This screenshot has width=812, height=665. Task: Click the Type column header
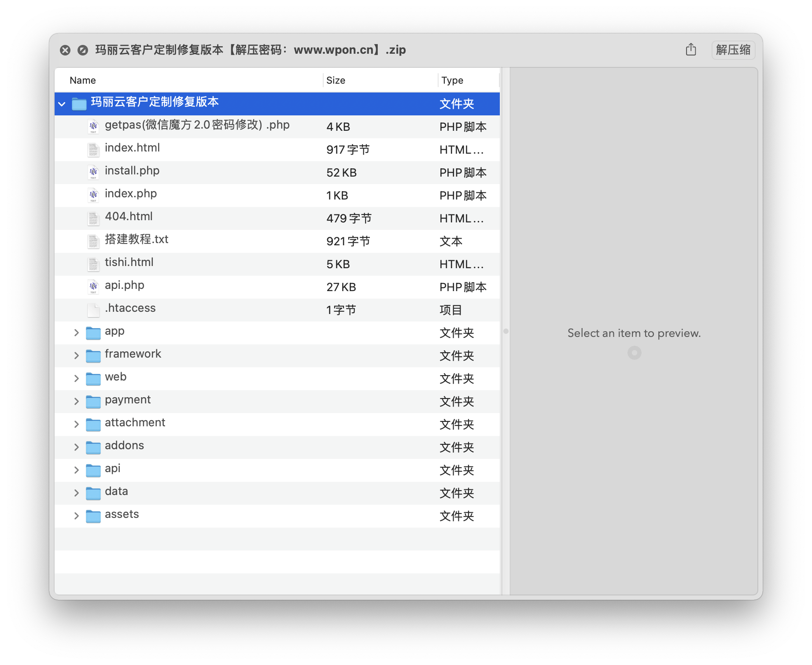tap(452, 80)
